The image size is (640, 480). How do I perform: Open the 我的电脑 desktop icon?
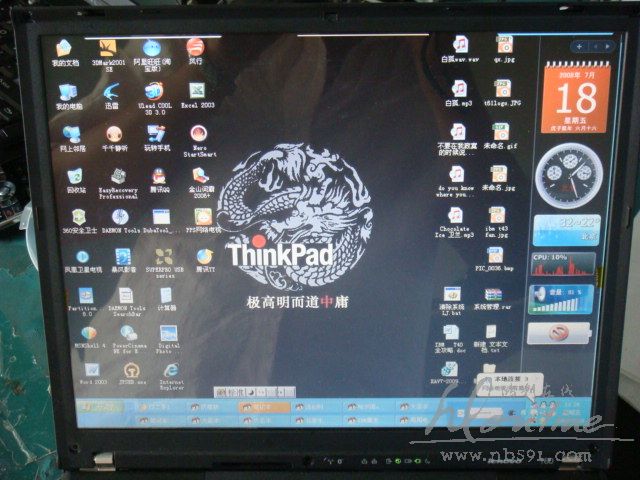click(68, 92)
